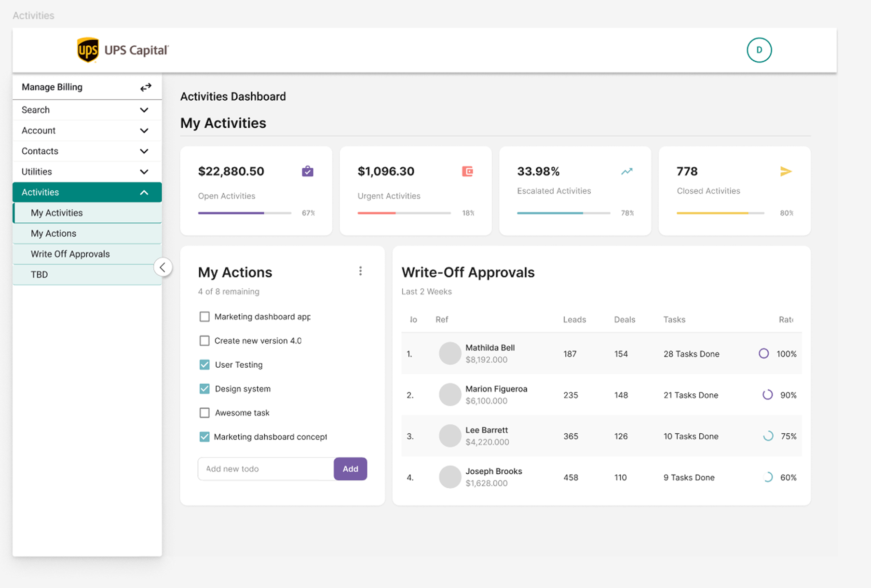Click the 90% rate ring for Marion Figueroa
The height and width of the screenshot is (588, 871).
click(767, 395)
